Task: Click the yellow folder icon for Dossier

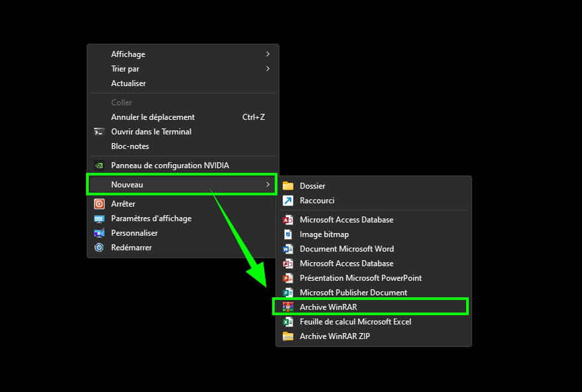Action: tap(288, 186)
